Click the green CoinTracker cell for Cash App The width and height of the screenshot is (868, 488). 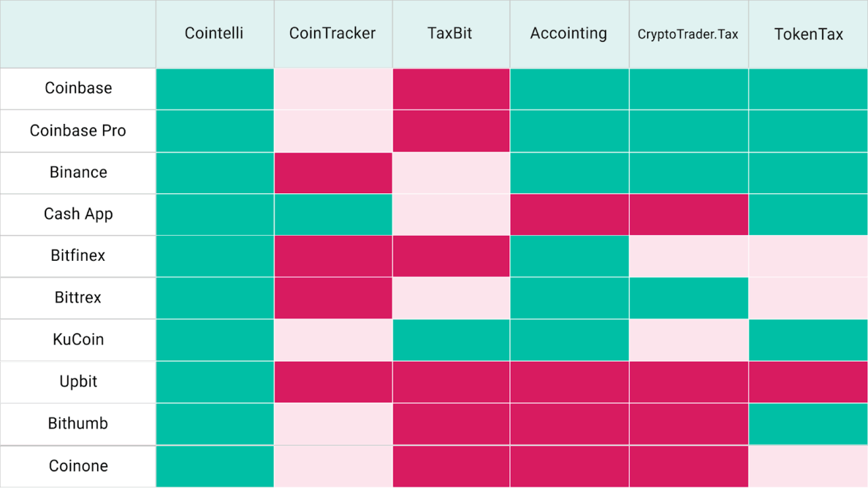(333, 214)
